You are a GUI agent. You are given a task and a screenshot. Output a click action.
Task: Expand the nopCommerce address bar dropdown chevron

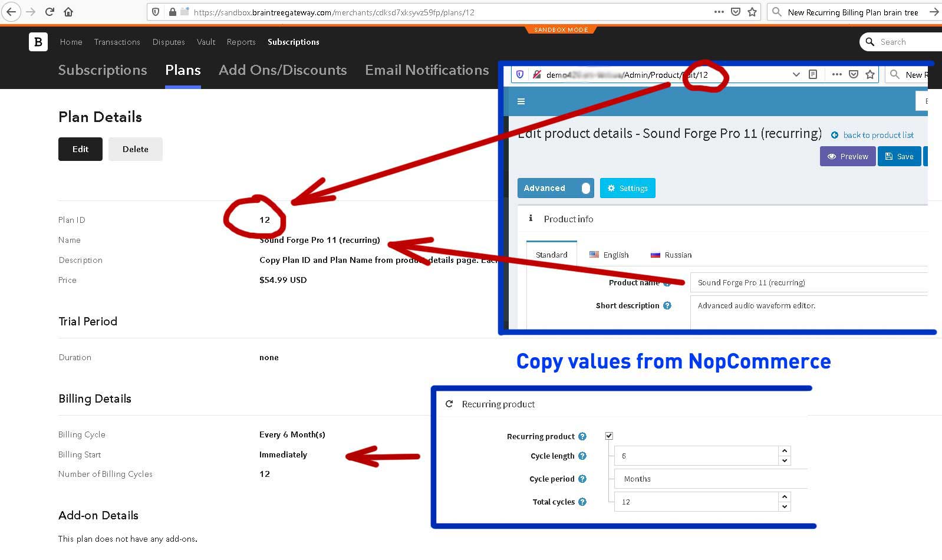(x=796, y=74)
